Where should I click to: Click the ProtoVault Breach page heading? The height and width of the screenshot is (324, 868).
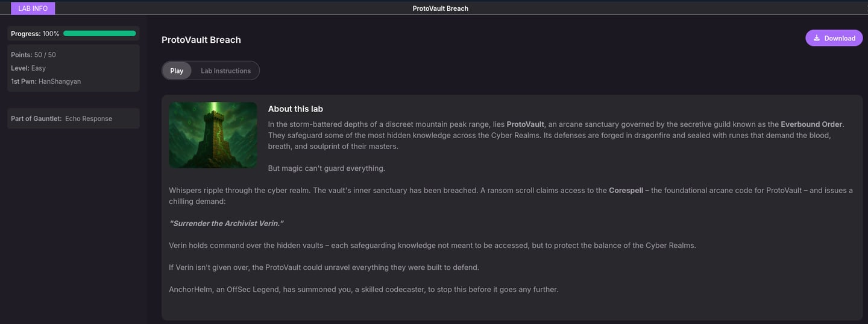[201, 40]
